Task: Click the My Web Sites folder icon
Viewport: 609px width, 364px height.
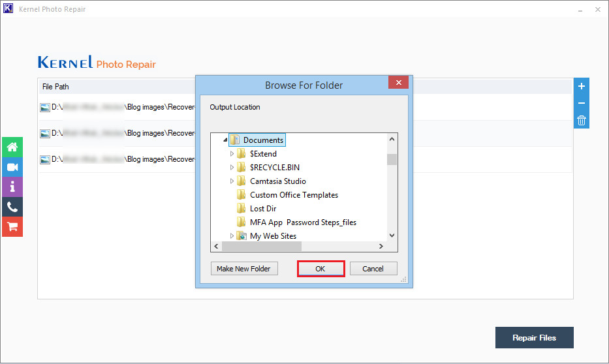Action: [242, 235]
